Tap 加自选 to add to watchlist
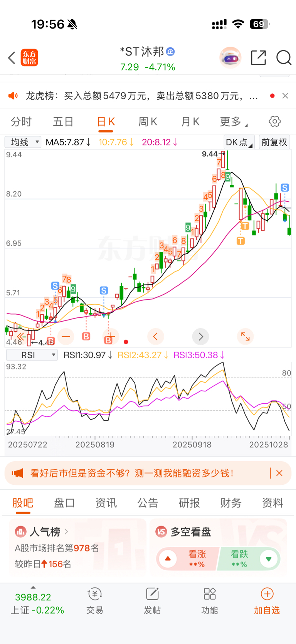The height and width of the screenshot is (644, 296). (x=267, y=601)
